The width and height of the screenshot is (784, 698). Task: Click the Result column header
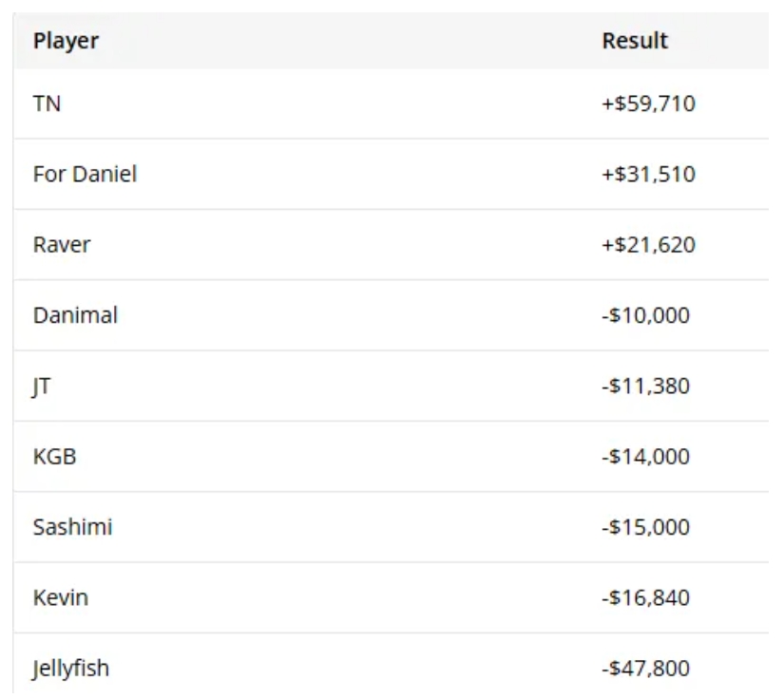point(635,41)
